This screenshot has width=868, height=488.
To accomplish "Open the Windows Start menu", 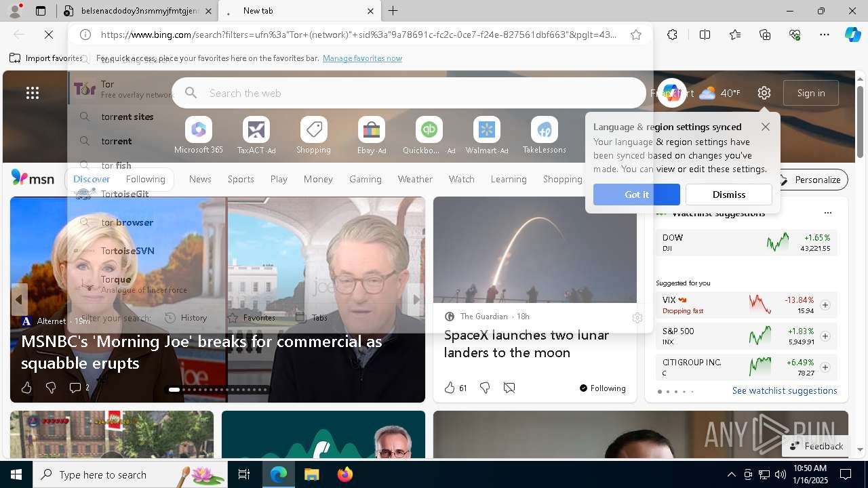I will coord(16,474).
